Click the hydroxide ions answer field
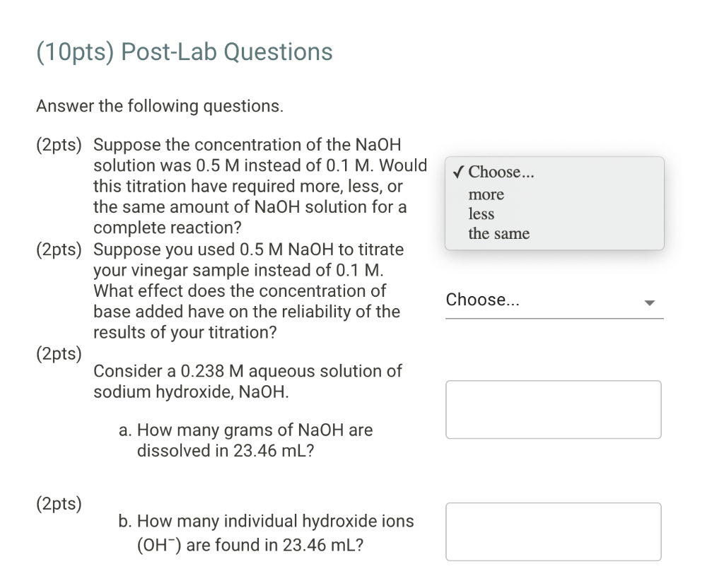The width and height of the screenshot is (724, 588). pyautogui.click(x=554, y=531)
